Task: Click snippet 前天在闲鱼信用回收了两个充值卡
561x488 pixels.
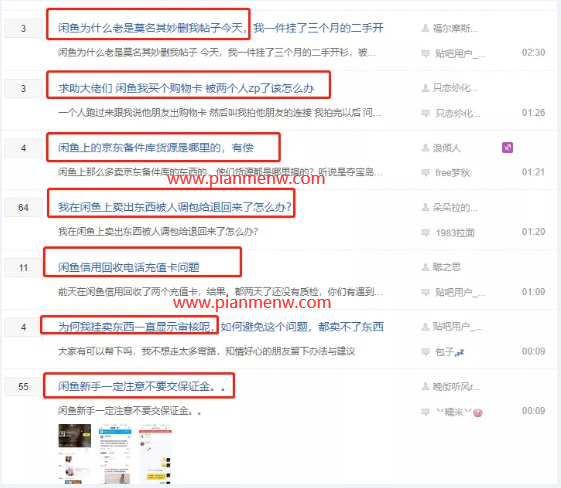Action: [x=220, y=292]
